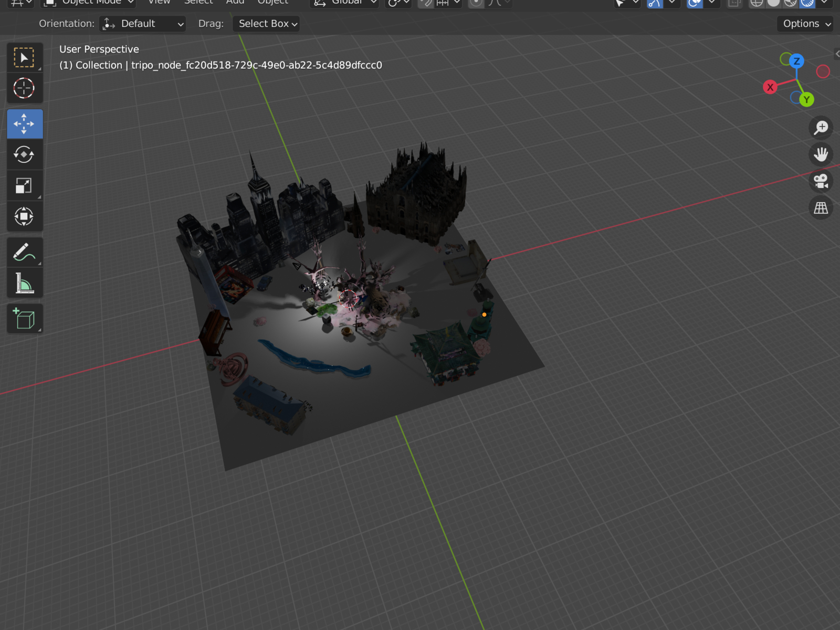This screenshot has height=630, width=840.
Task: Click the negative Z blue gizmo circle
Action: [x=795, y=98]
